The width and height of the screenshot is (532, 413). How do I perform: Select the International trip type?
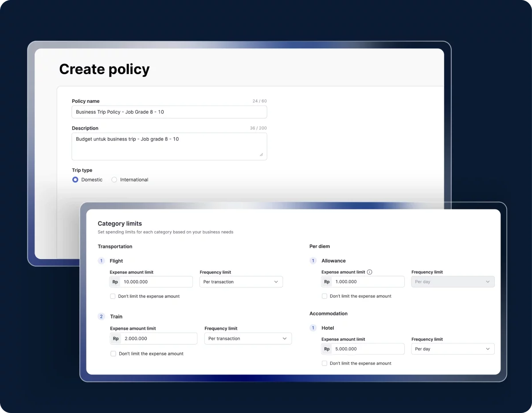click(x=114, y=180)
